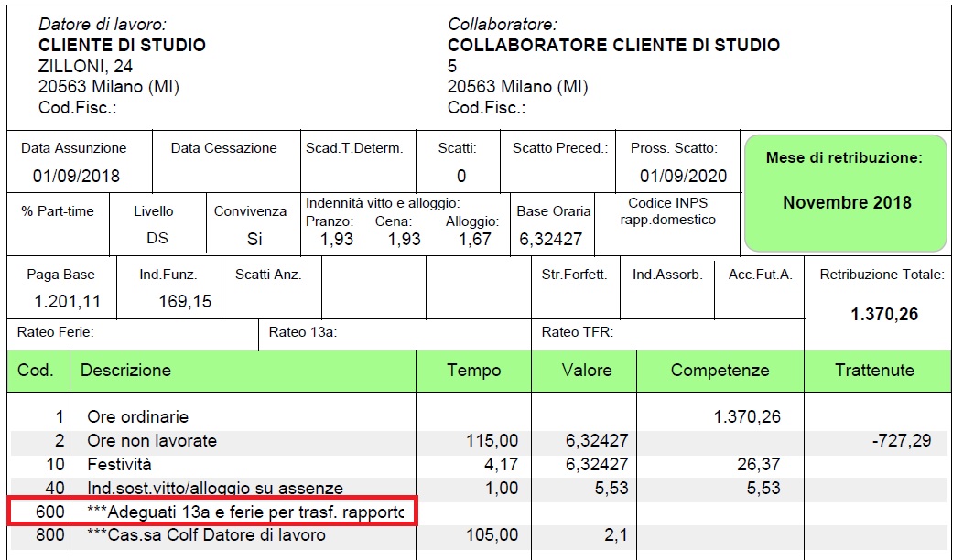974x560 pixels.
Task: Click the Trattenute column header
Action: click(x=874, y=371)
